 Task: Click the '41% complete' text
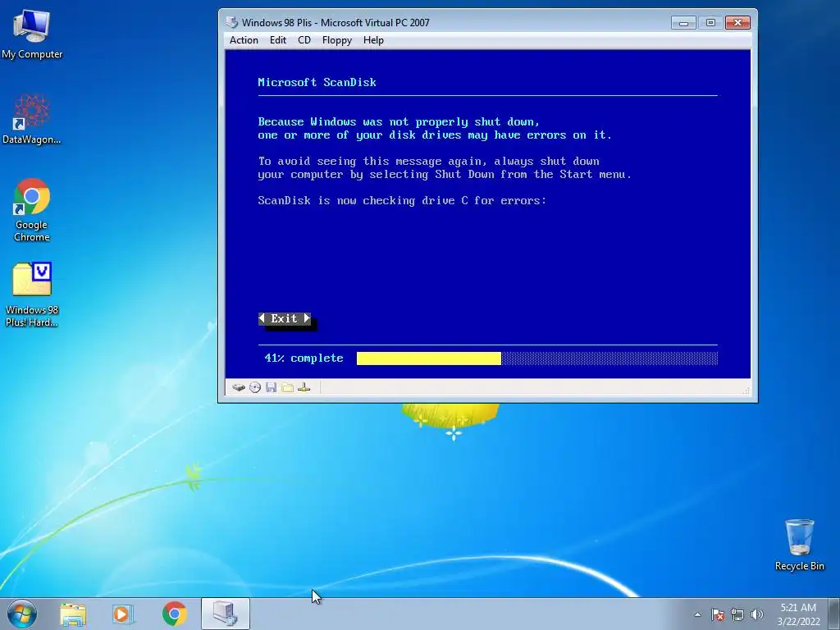tap(304, 358)
